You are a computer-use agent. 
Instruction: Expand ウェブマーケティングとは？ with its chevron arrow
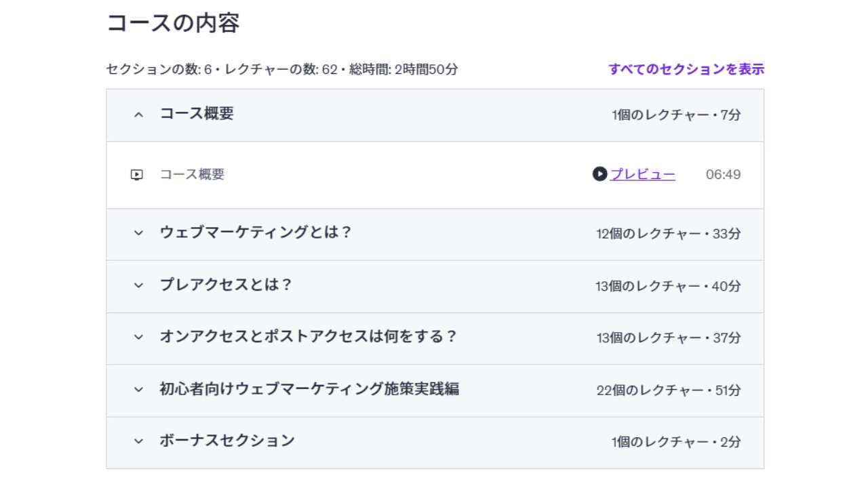point(139,233)
